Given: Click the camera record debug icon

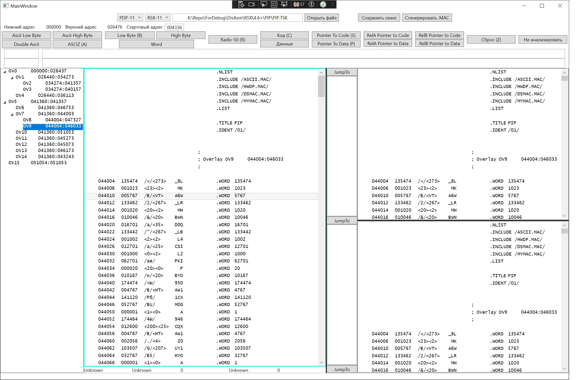Looking at the screenshot, I should point(252,4).
